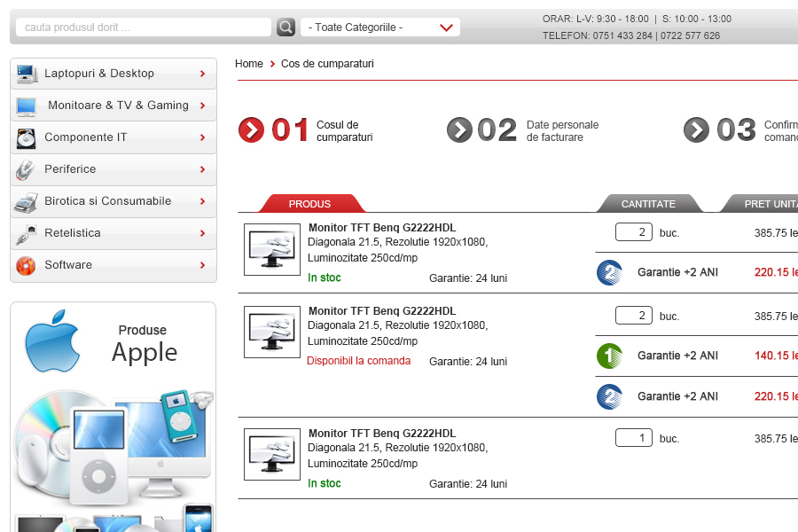Click the Componente IT hard drive icon

[x=26, y=138]
